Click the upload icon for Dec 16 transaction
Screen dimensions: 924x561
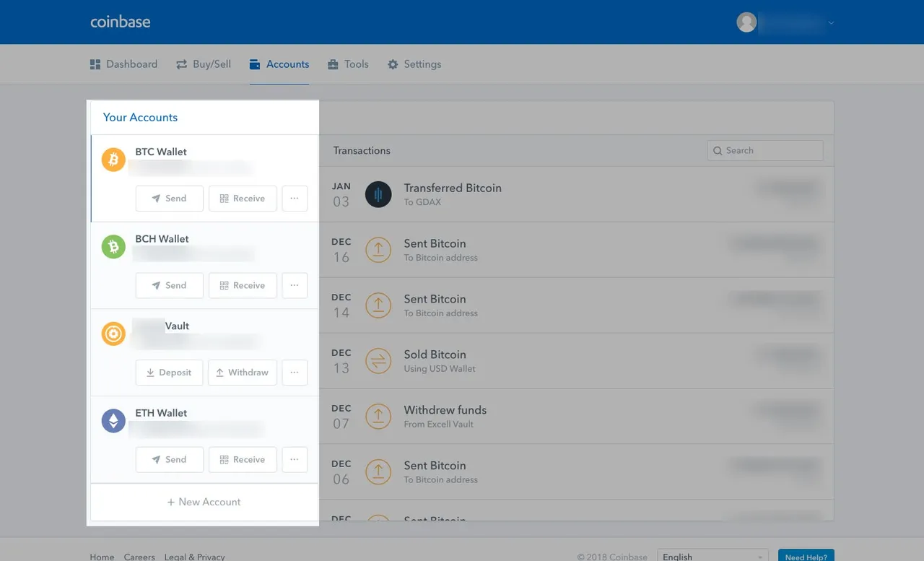(378, 250)
